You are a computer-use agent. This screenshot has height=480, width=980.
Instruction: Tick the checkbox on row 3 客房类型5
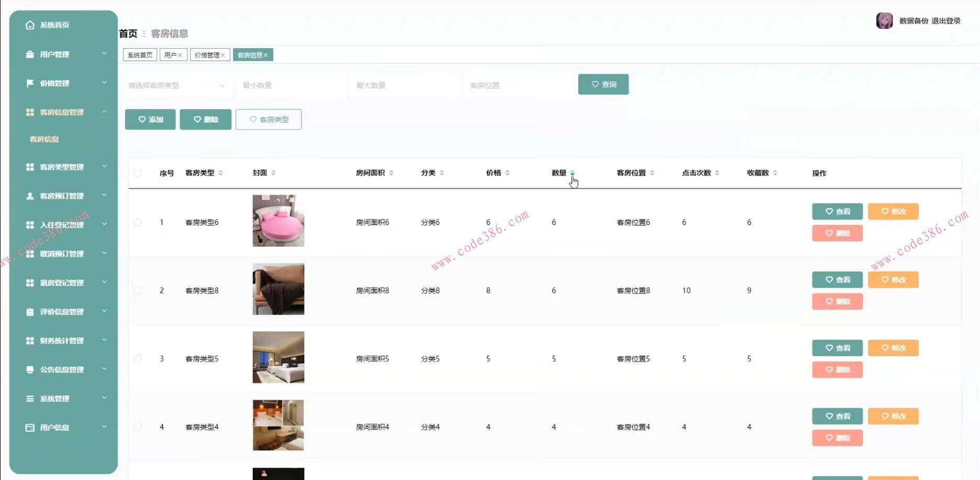[x=138, y=358]
